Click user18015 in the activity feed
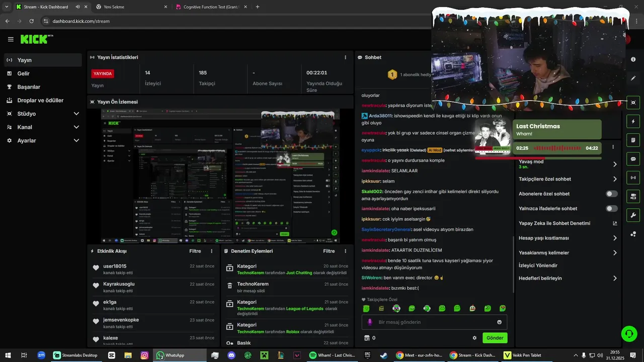Image resolution: width=644 pixels, height=362 pixels. pyautogui.click(x=115, y=266)
